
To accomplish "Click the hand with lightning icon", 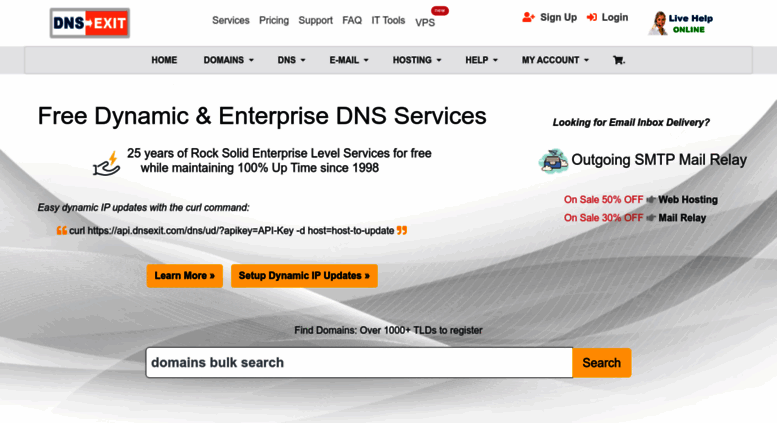I will [107, 163].
